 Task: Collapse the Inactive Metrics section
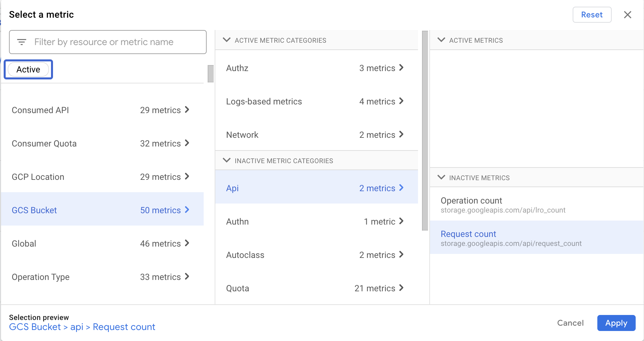click(x=441, y=178)
